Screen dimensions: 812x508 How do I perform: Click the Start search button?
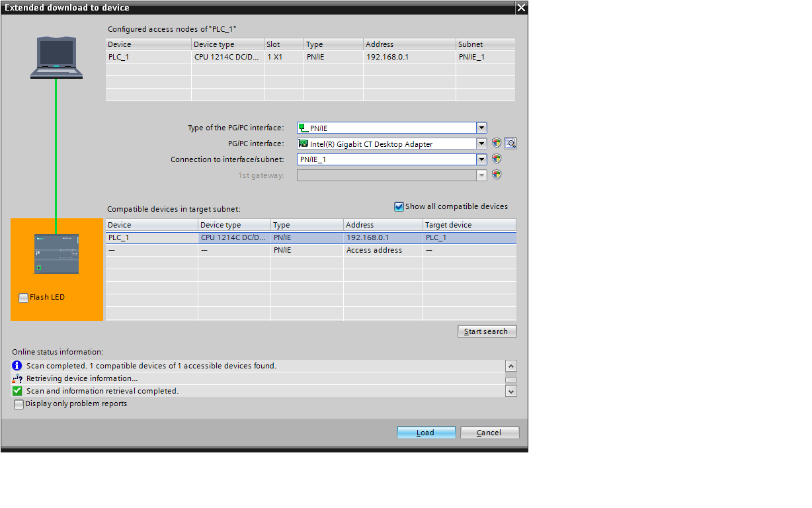pos(487,331)
